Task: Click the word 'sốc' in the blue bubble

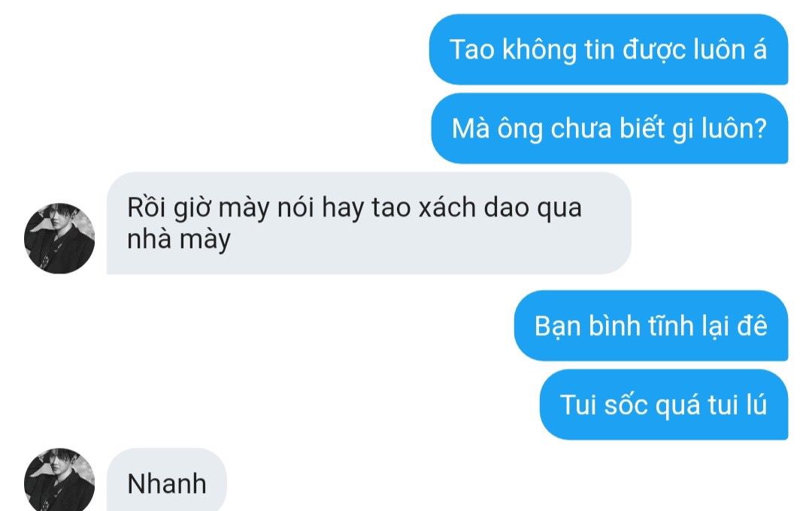Action: [626, 405]
